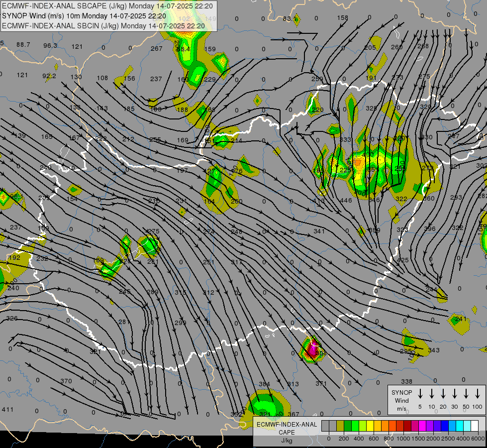487x448 pixels.
Task: Click the map value 317
Action: [x=236, y=262]
